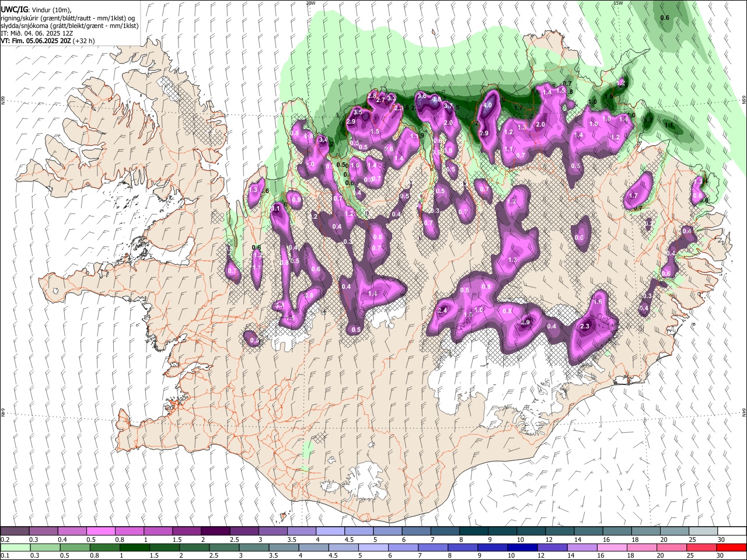Click the 'IT: Mið. 04. 06. 2025 12Z' line
The width and height of the screenshot is (747, 560).
point(37,33)
